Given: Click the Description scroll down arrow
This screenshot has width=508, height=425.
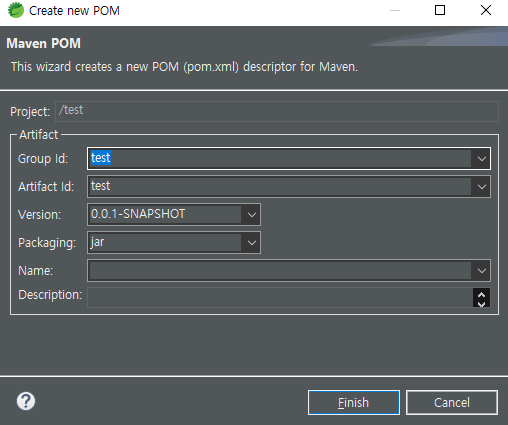Looking at the screenshot, I should [481, 303].
